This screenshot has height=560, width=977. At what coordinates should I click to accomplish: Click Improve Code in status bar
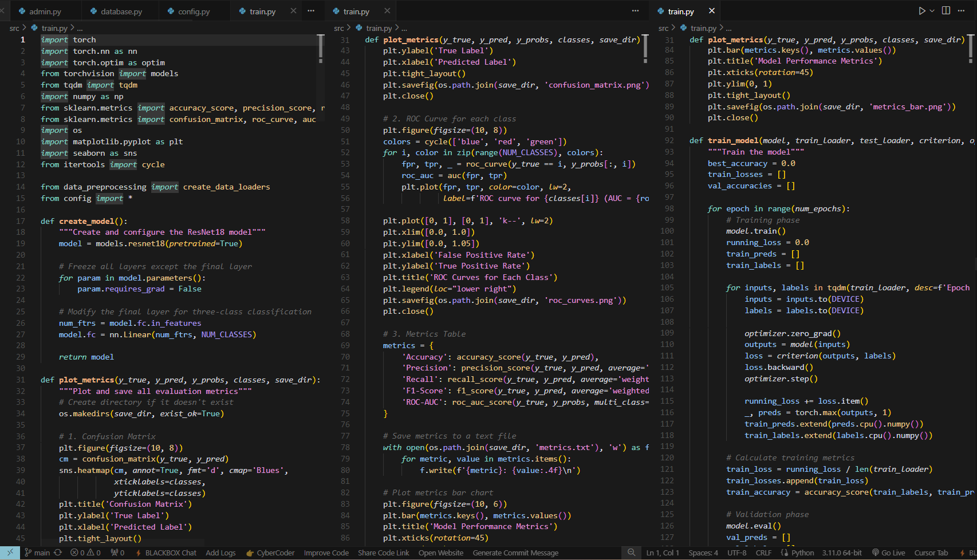pos(326,553)
